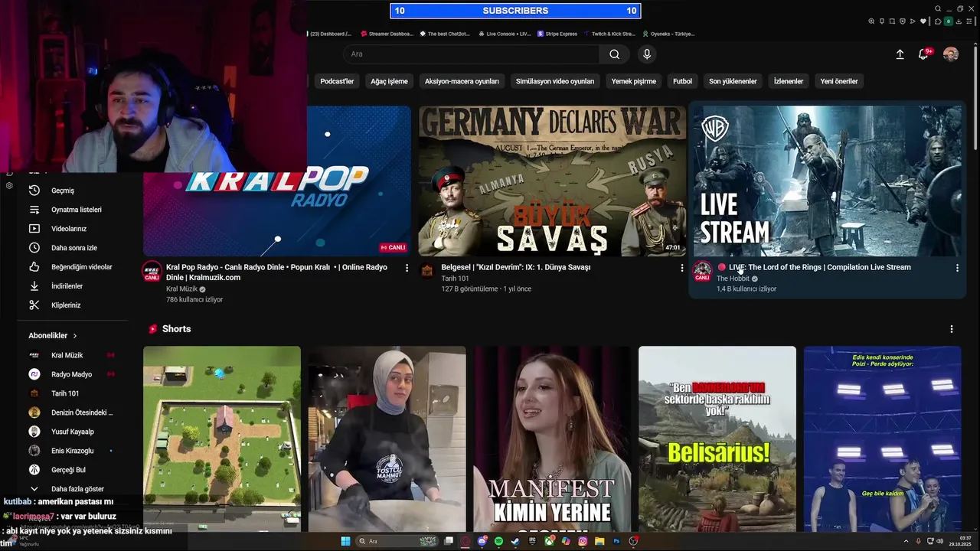This screenshot has width=980, height=551.
Task: Play the Kral Pop Radyo live thumbnail
Action: (277, 181)
